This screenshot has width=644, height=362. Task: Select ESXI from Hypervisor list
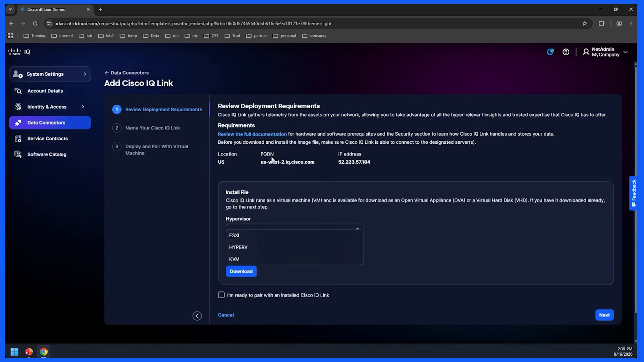click(x=294, y=235)
